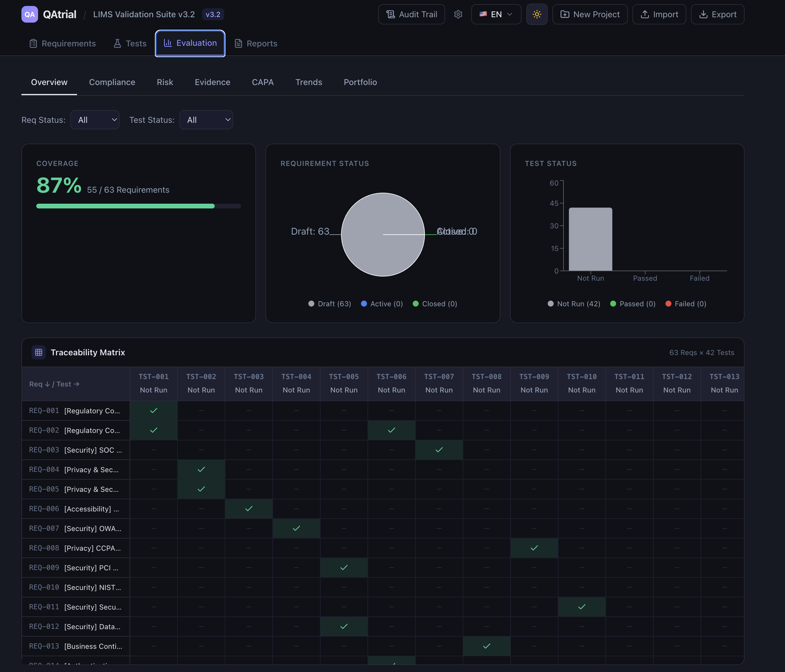Click the QA logo icon
The width and height of the screenshot is (785, 672).
click(x=29, y=14)
